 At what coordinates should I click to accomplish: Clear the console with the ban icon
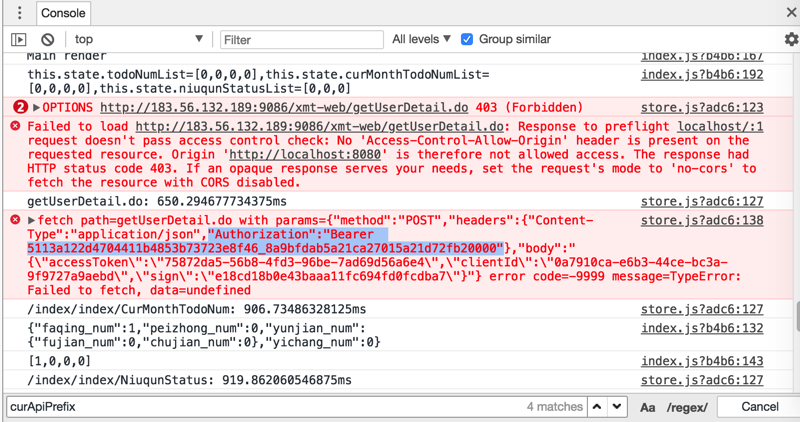47,40
